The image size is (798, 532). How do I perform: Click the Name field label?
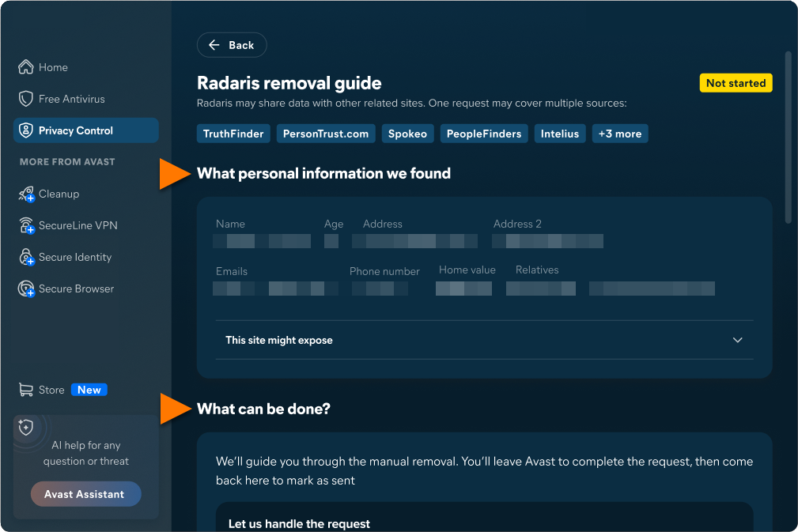pos(230,224)
